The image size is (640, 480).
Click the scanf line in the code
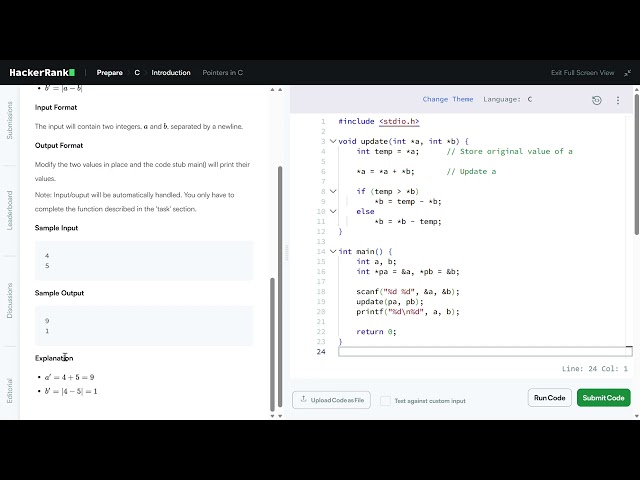click(x=408, y=292)
